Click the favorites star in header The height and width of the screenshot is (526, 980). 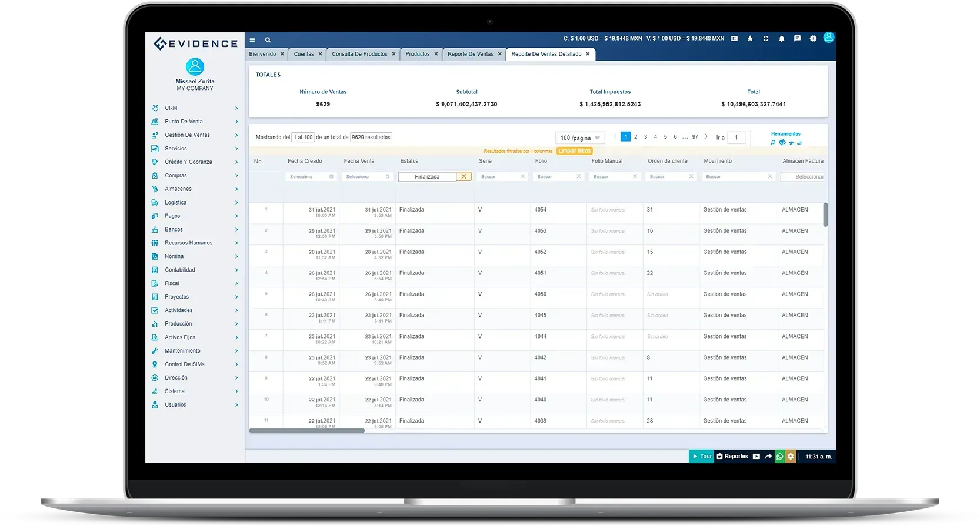[750, 39]
